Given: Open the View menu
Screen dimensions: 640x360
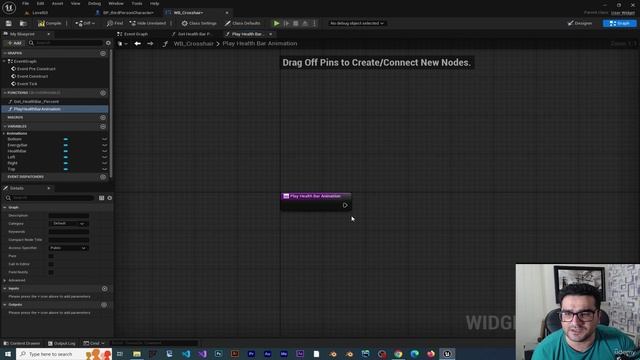Looking at the screenshot, I should (x=76, y=3).
